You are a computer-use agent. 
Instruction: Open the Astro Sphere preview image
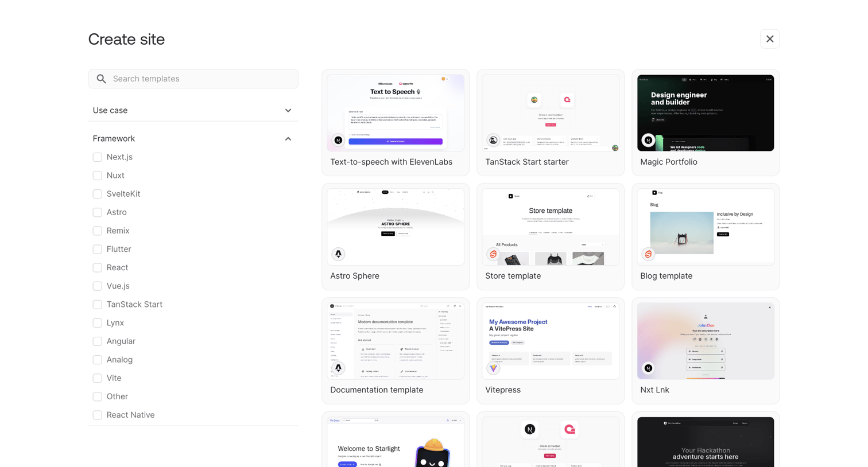pos(396,227)
